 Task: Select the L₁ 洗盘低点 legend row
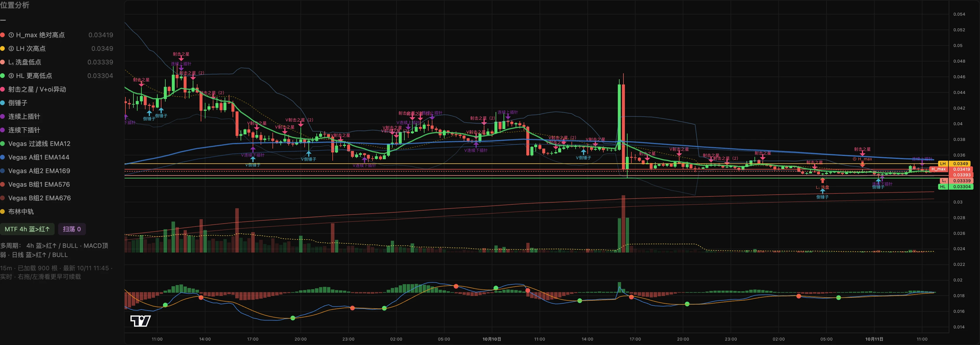pyautogui.click(x=57, y=62)
